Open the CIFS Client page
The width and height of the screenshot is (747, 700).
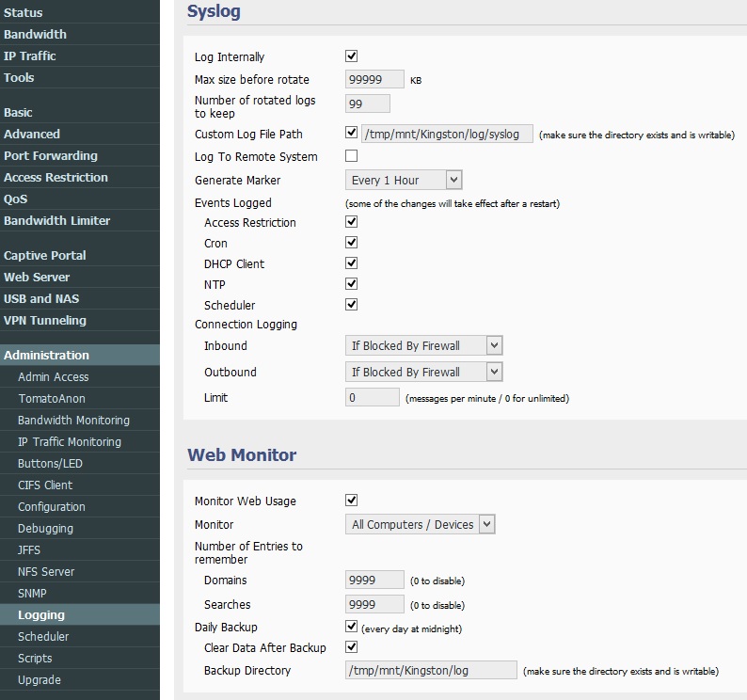coord(80,485)
